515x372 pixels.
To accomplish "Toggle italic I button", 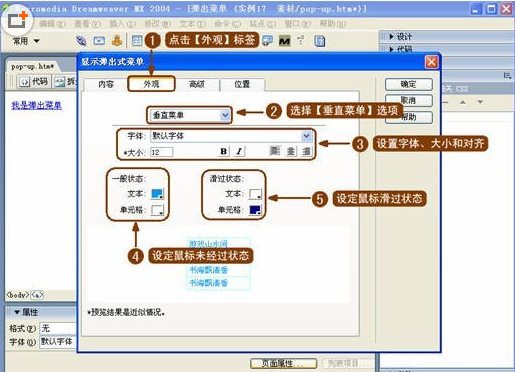I will (239, 152).
